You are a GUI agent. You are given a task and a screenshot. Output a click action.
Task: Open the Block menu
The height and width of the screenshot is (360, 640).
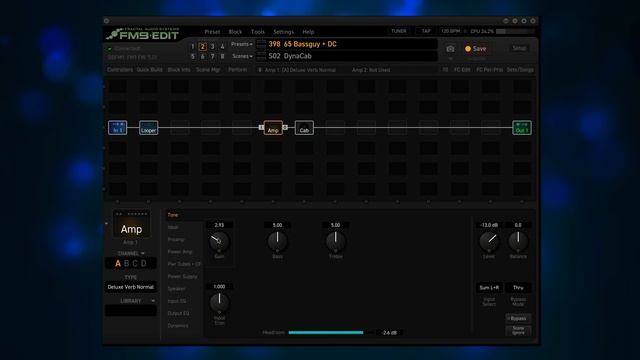[x=235, y=32]
